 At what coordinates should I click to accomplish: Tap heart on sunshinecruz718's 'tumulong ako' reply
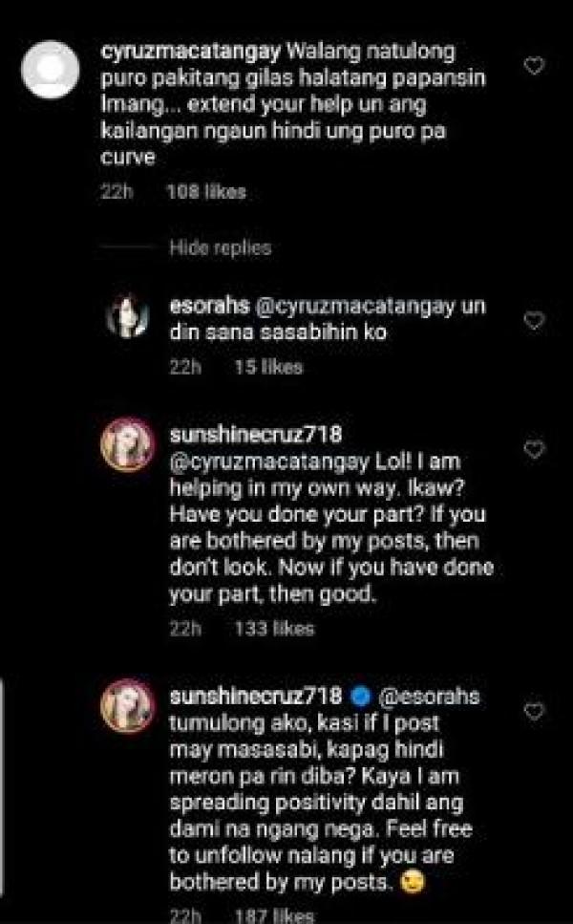tap(536, 711)
